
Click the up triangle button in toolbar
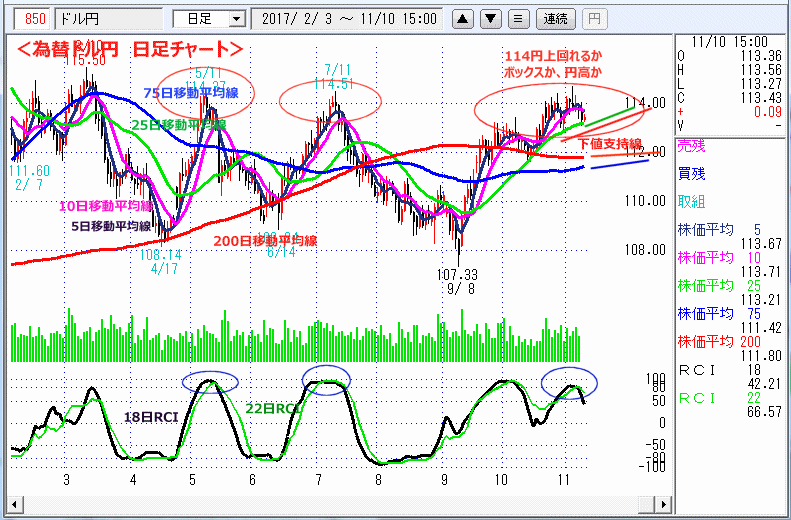463,18
